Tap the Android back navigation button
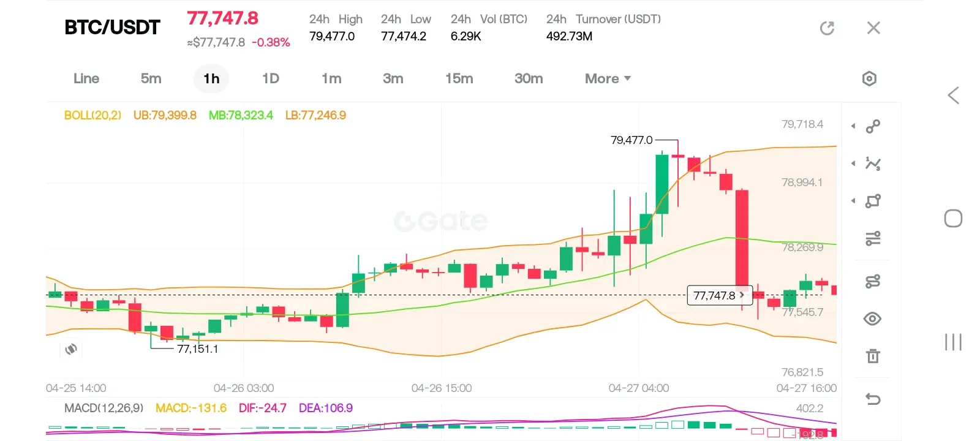This screenshot has height=441, width=980. pos(953,95)
